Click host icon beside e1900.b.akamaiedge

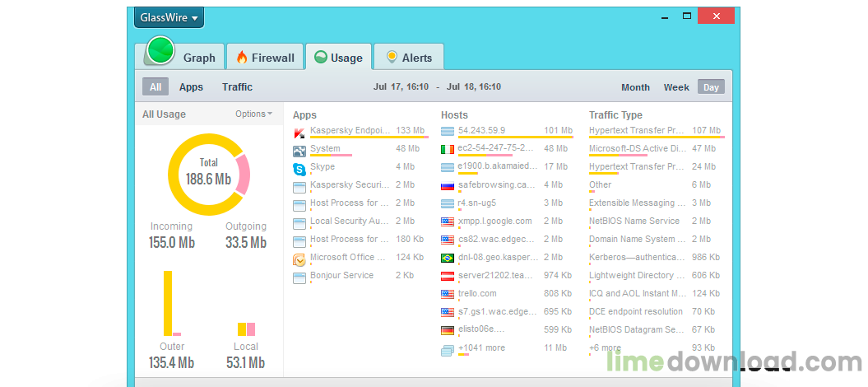(x=448, y=167)
